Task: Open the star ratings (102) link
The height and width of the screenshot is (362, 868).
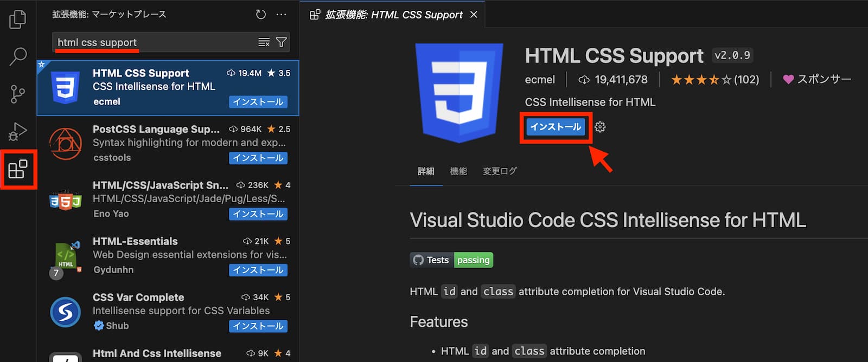Action: [715, 80]
